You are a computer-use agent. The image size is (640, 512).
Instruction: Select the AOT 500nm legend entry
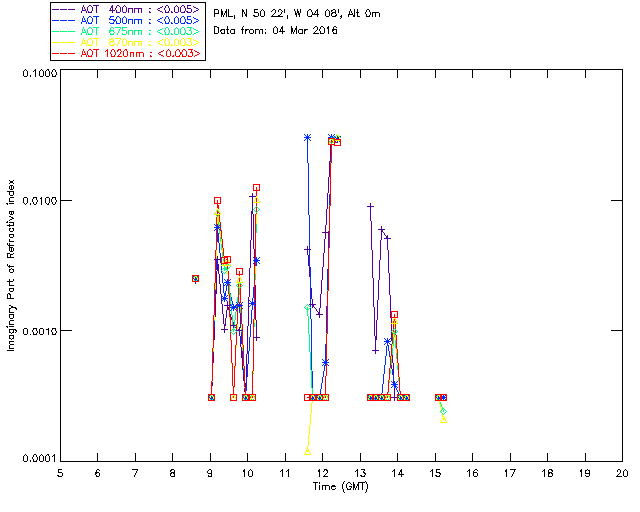point(126,20)
